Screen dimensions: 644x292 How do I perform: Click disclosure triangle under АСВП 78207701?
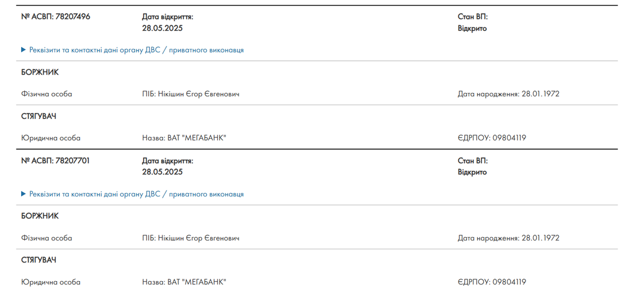[24, 194]
